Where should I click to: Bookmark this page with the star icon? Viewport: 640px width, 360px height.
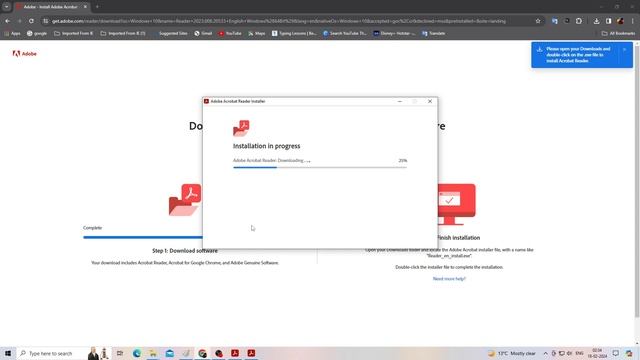(538, 21)
